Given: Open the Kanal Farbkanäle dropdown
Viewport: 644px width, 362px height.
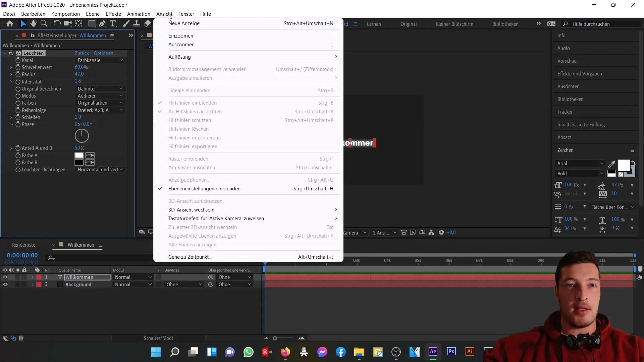Looking at the screenshot, I should click(x=100, y=60).
